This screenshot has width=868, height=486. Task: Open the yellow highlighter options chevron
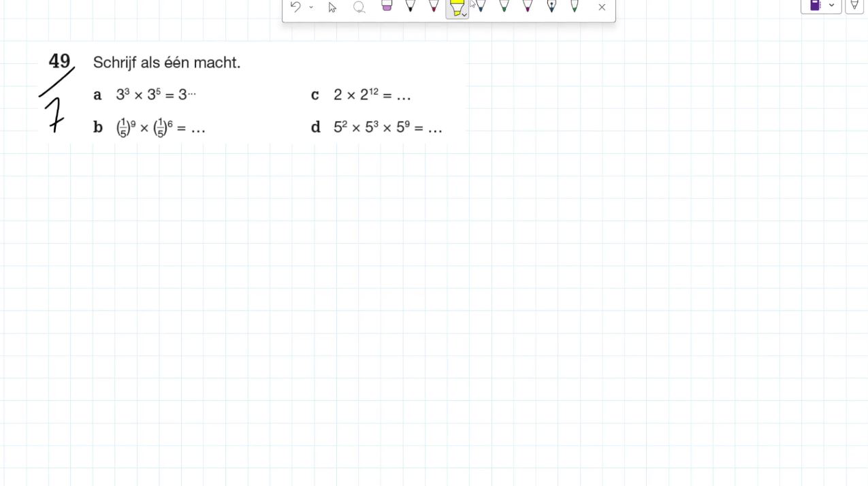click(x=464, y=14)
